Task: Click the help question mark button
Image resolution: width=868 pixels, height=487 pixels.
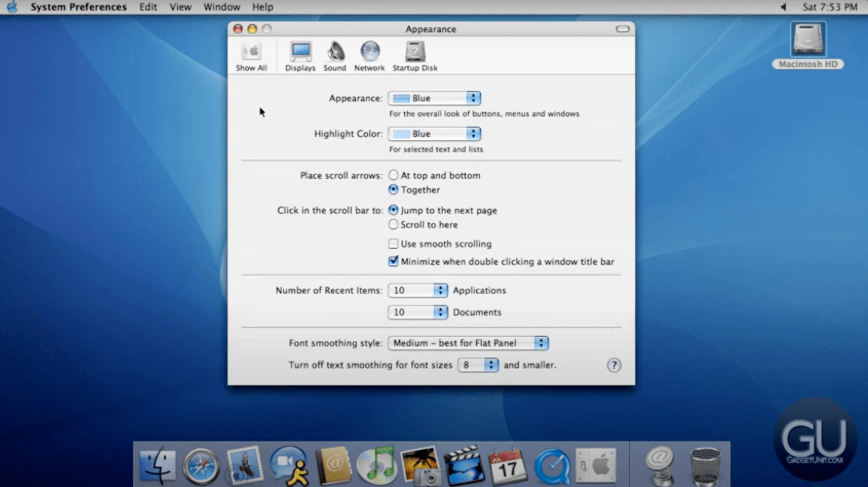Action: coord(614,365)
